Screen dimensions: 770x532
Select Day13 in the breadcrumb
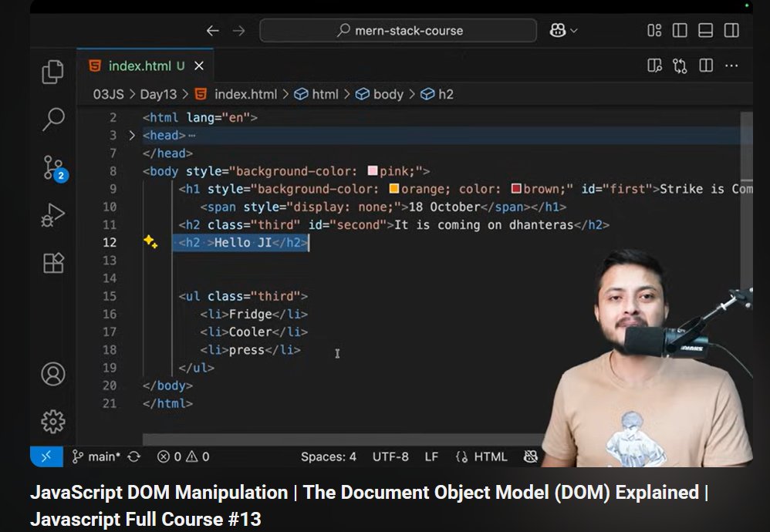(158, 94)
